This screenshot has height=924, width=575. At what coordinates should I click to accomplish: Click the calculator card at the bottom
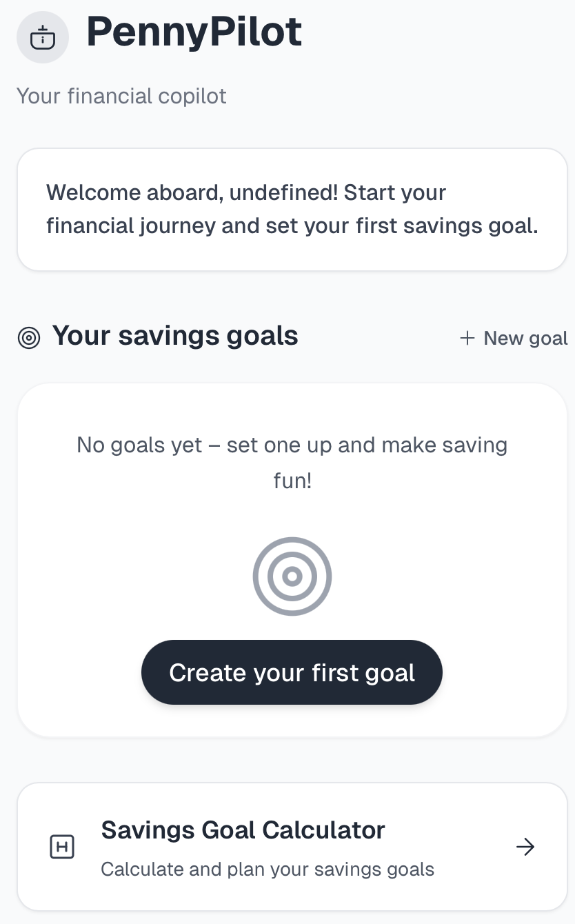tap(292, 847)
